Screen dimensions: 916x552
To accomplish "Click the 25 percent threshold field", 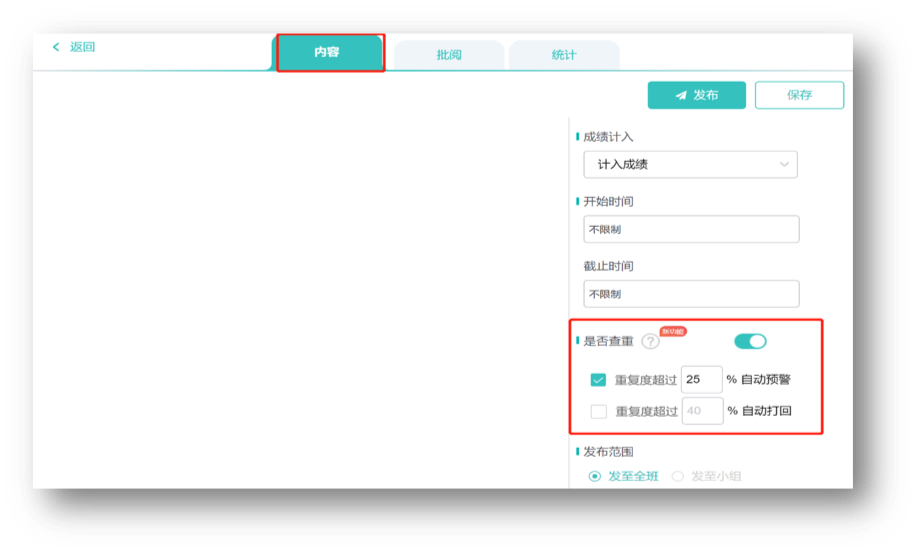I will (x=702, y=380).
